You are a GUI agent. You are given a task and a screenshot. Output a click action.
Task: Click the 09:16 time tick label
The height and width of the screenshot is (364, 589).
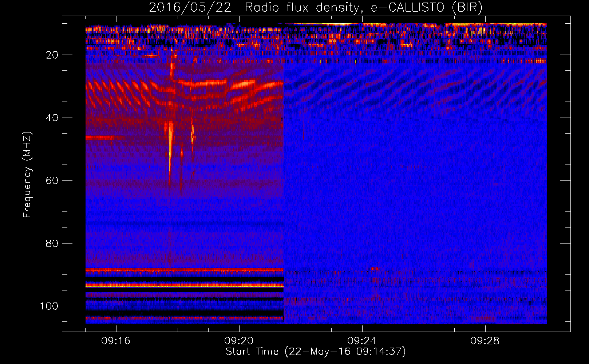116,341
